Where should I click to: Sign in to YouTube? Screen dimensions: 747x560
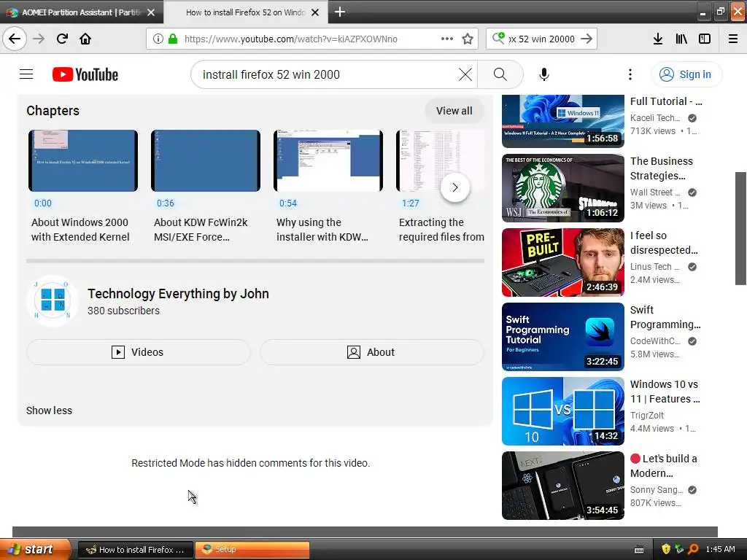(686, 74)
